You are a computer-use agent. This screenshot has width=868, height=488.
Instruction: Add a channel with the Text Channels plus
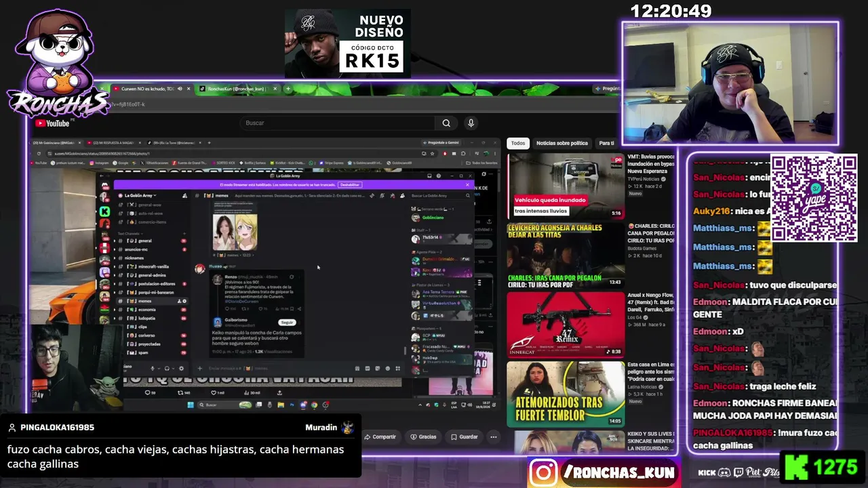click(x=184, y=233)
